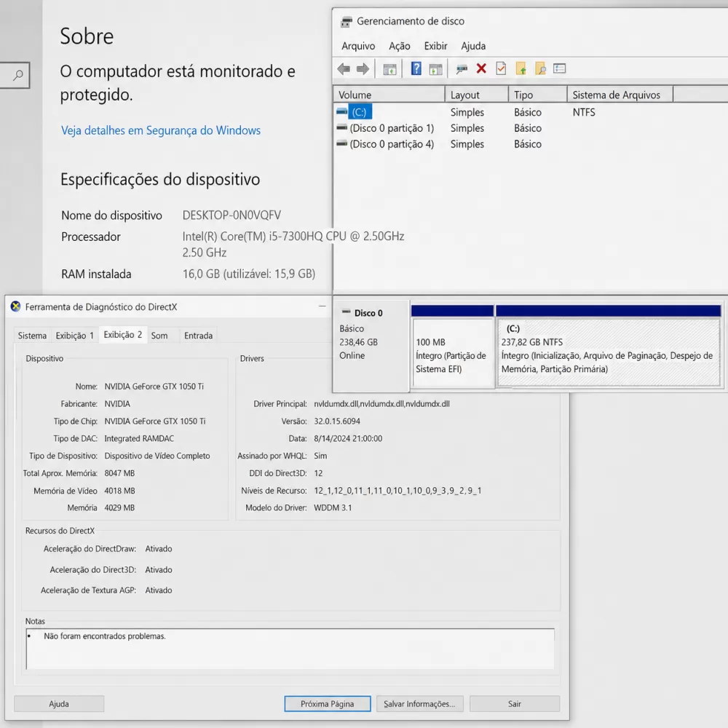Screen dimensions: 728x728
Task: Select the (C:) volume in the list
Action: [x=359, y=113]
